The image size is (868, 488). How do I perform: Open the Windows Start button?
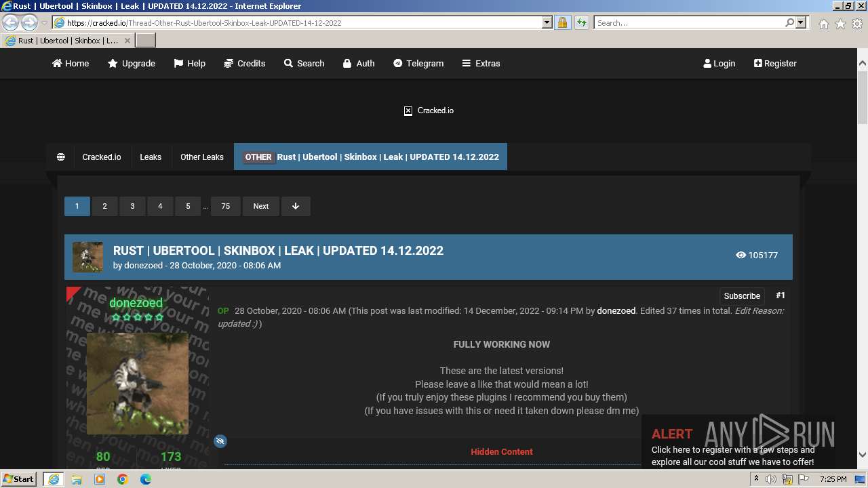click(x=19, y=479)
